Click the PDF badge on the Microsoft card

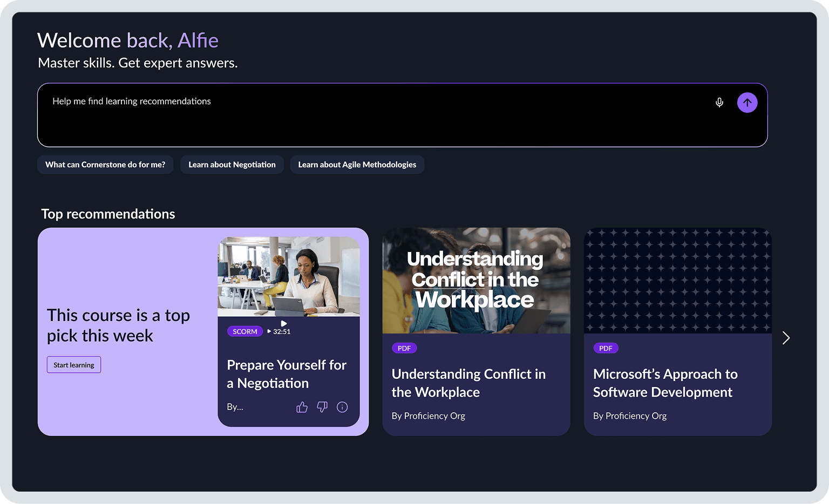click(x=606, y=348)
